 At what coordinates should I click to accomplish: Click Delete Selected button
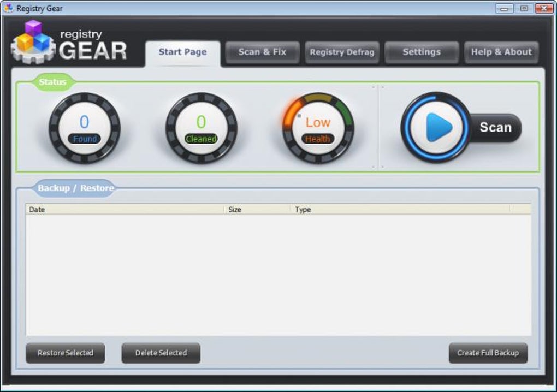pyautogui.click(x=161, y=353)
